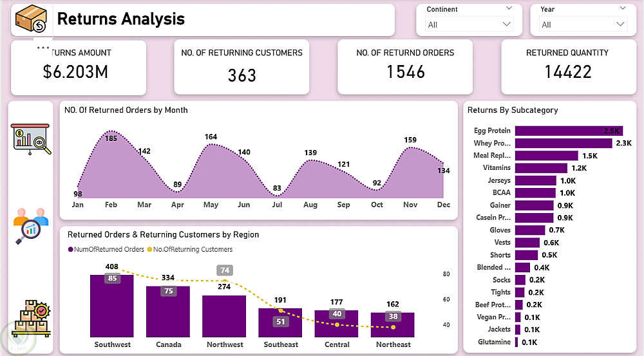This screenshot has width=644, height=356.
Task: Select the Vitamins bar in subcategory chart
Action: [x=541, y=168]
